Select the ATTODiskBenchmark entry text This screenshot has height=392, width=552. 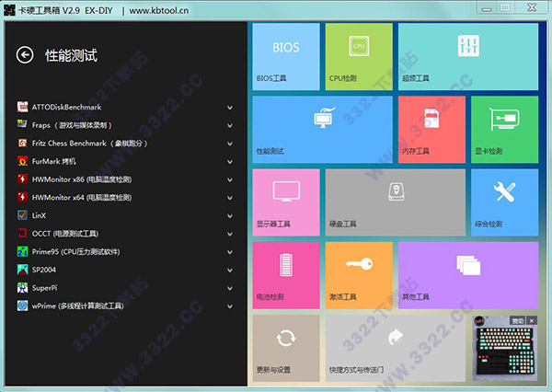coord(66,107)
